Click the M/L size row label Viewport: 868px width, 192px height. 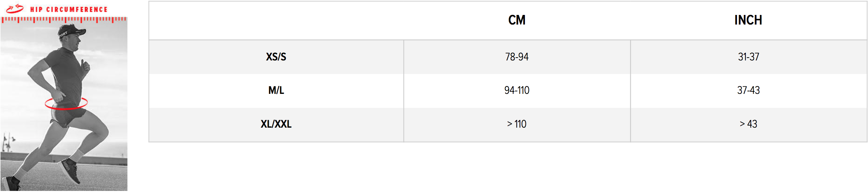point(276,90)
